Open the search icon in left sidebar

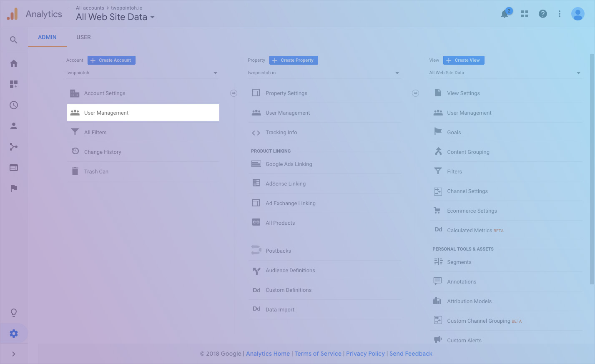[14, 40]
